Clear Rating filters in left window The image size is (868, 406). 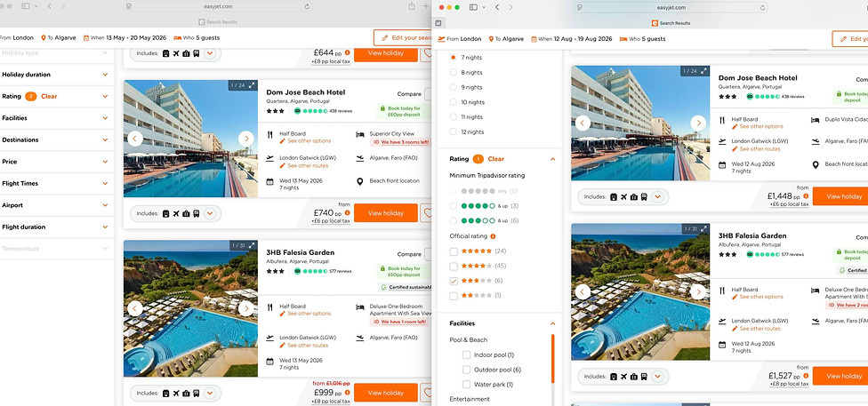click(x=49, y=96)
